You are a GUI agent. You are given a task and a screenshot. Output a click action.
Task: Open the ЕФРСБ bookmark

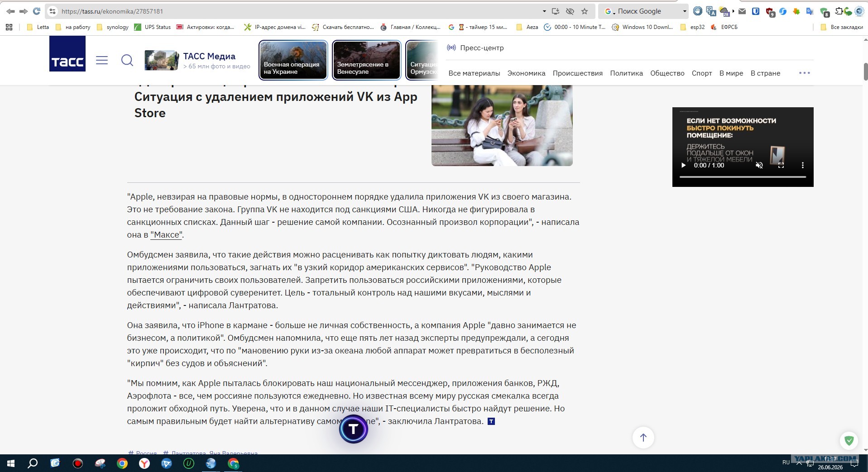coord(724,27)
